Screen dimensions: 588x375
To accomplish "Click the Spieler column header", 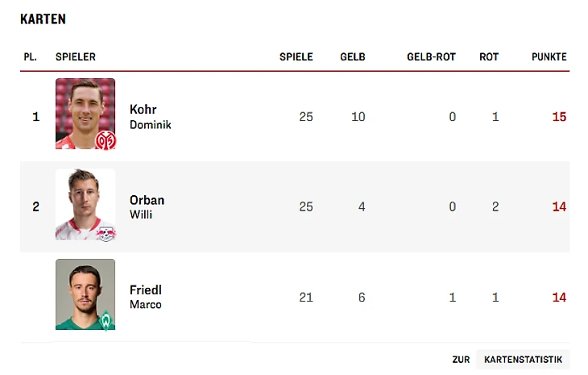I will [x=76, y=56].
